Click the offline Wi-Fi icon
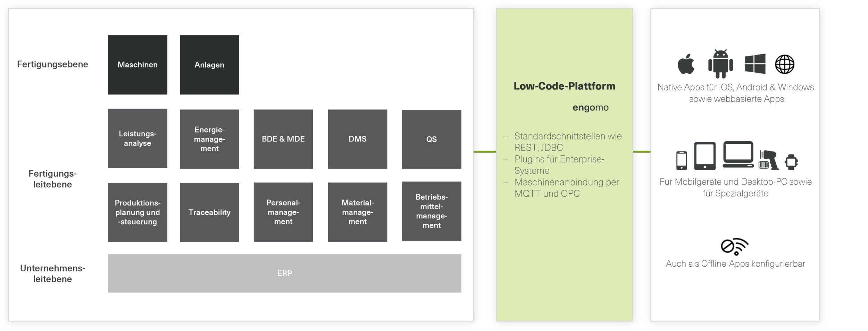Image resolution: width=868 pixels, height=331 pixels. pos(735,247)
